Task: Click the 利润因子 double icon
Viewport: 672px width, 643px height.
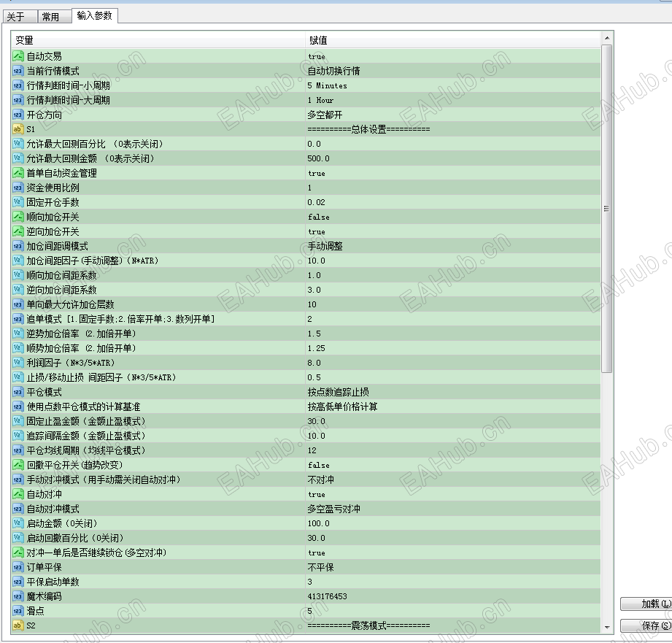Action: coord(18,363)
